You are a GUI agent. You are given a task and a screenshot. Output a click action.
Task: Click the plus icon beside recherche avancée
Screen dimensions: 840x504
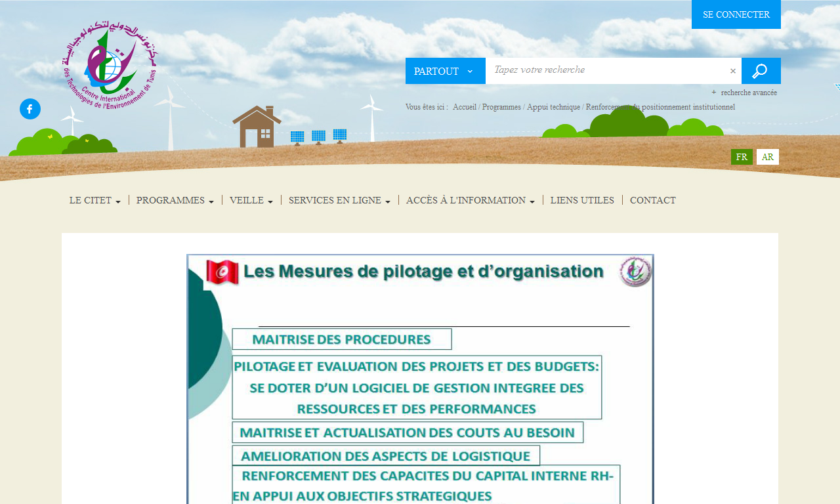point(714,93)
